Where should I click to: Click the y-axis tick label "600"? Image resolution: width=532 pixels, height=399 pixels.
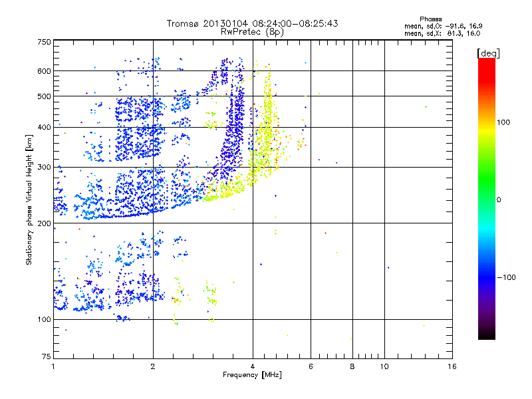[x=44, y=71]
